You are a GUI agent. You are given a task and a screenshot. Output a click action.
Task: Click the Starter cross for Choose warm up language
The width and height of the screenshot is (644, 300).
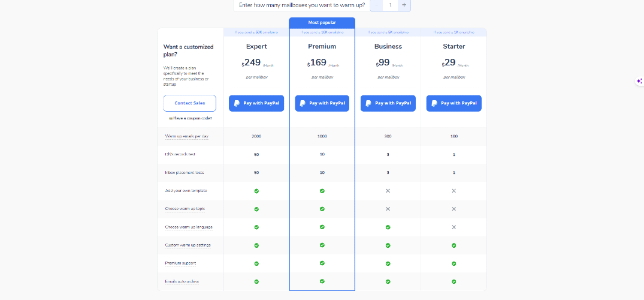tap(454, 227)
